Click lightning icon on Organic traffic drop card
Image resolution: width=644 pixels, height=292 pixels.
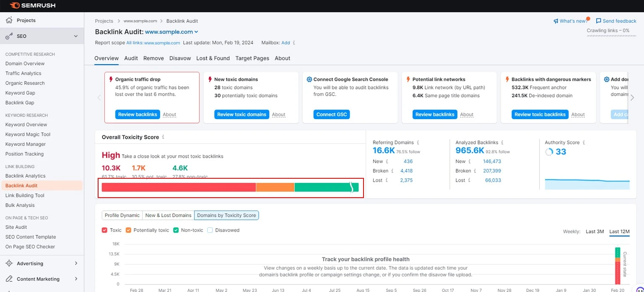tap(111, 79)
